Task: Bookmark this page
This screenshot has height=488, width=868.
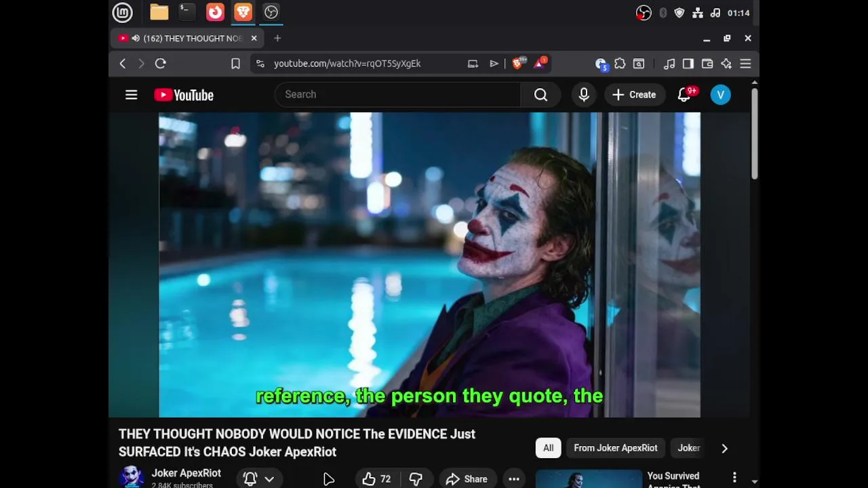Action: 235,64
